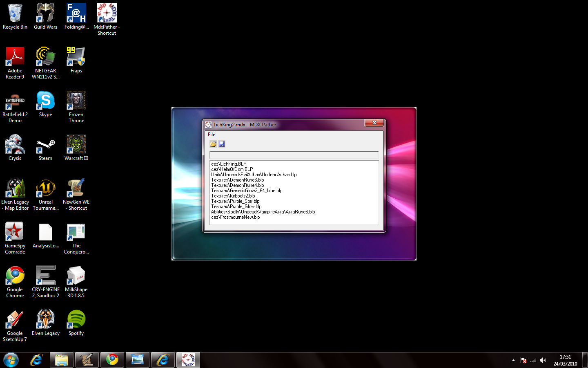The height and width of the screenshot is (368, 588).
Task: Click the Fraps desktop icon
Action: coord(76,60)
